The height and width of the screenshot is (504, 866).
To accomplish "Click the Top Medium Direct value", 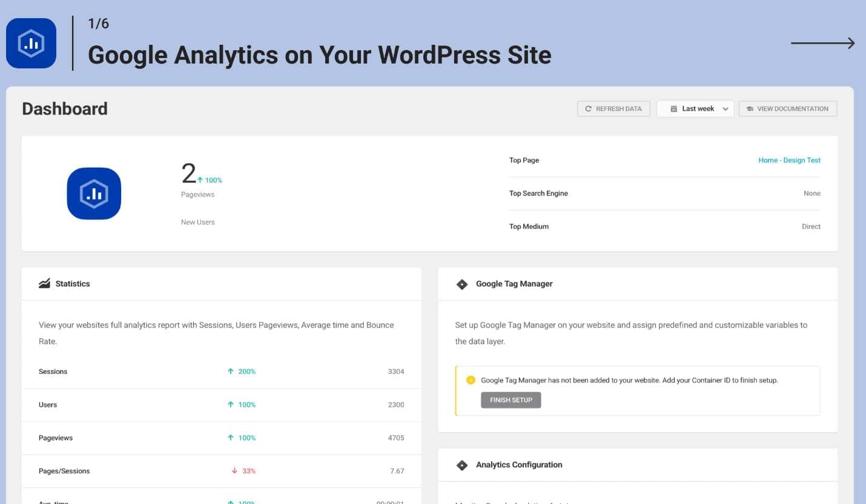I will tap(811, 227).
